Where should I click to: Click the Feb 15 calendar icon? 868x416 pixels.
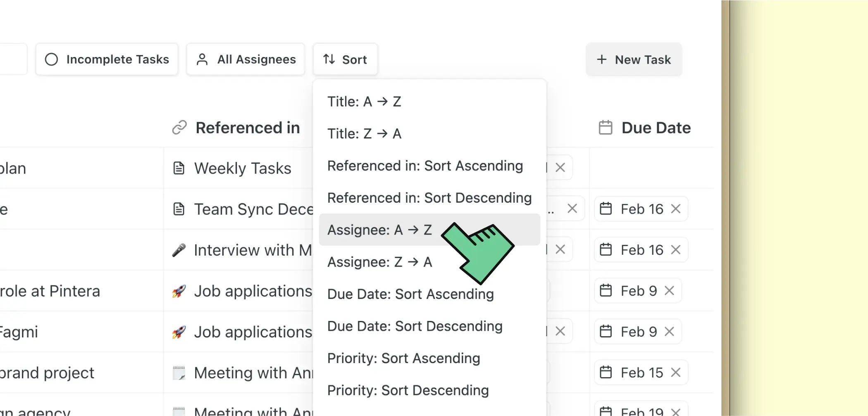tap(606, 373)
